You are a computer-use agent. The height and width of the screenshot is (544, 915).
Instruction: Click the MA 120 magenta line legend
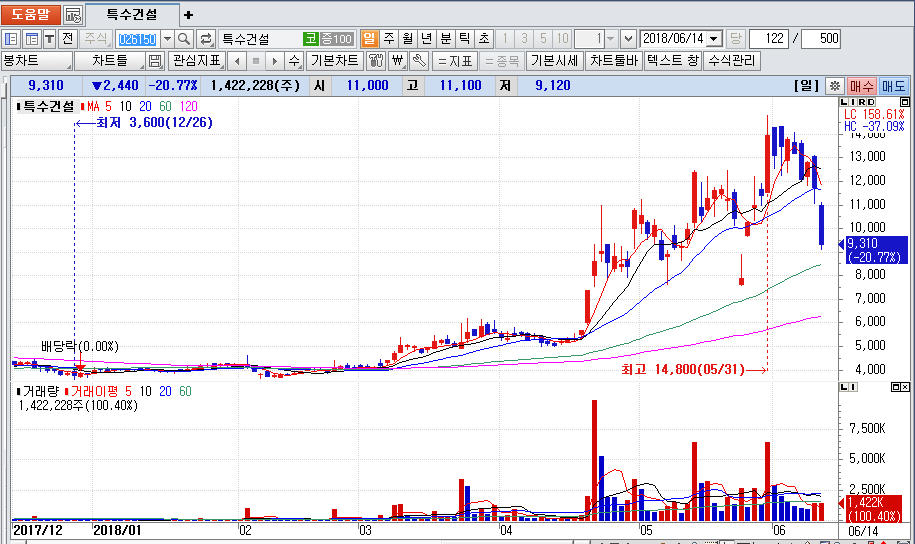(188, 106)
